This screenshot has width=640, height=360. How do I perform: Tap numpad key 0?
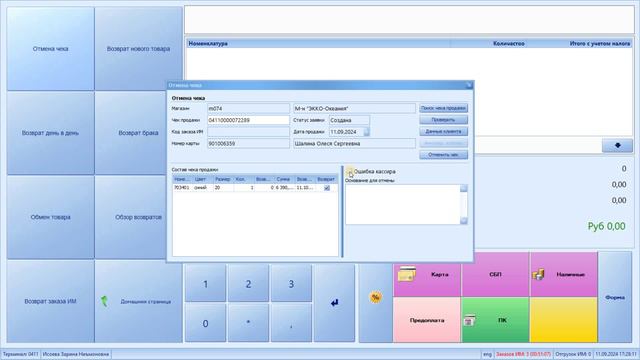[205, 323]
